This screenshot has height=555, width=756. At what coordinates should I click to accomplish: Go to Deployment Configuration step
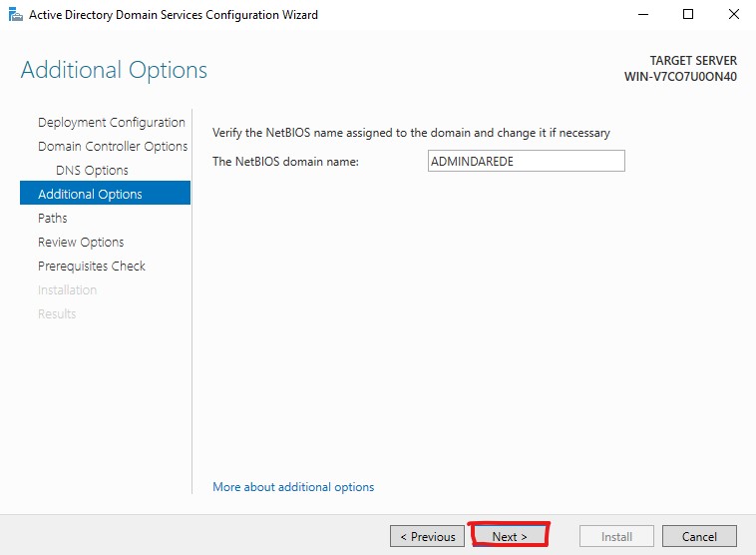[112, 123]
